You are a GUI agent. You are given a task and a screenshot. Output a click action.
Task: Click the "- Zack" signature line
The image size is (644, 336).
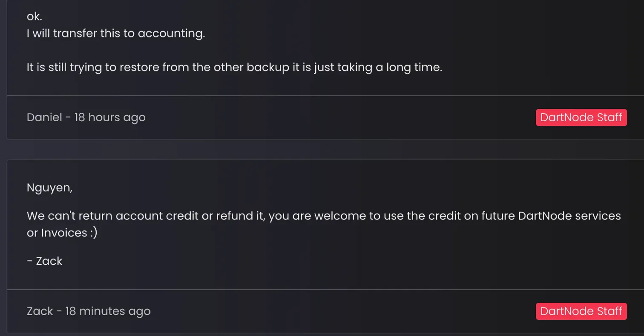pyautogui.click(x=45, y=261)
